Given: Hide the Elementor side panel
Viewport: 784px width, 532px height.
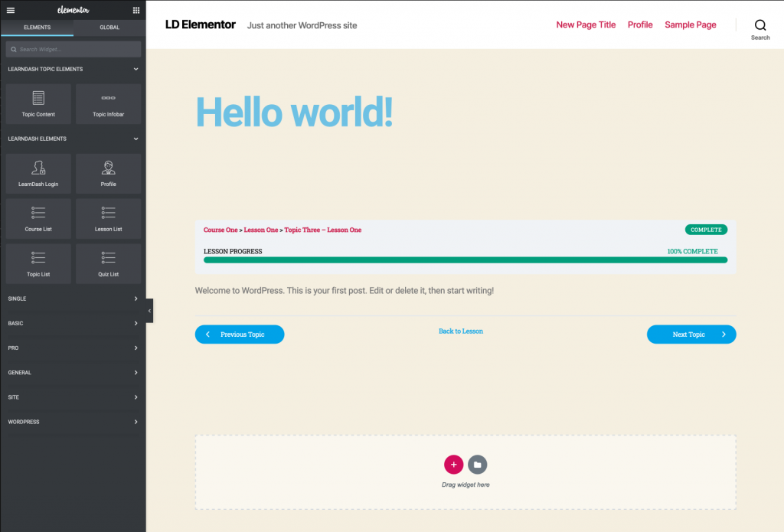Looking at the screenshot, I should (x=150, y=310).
